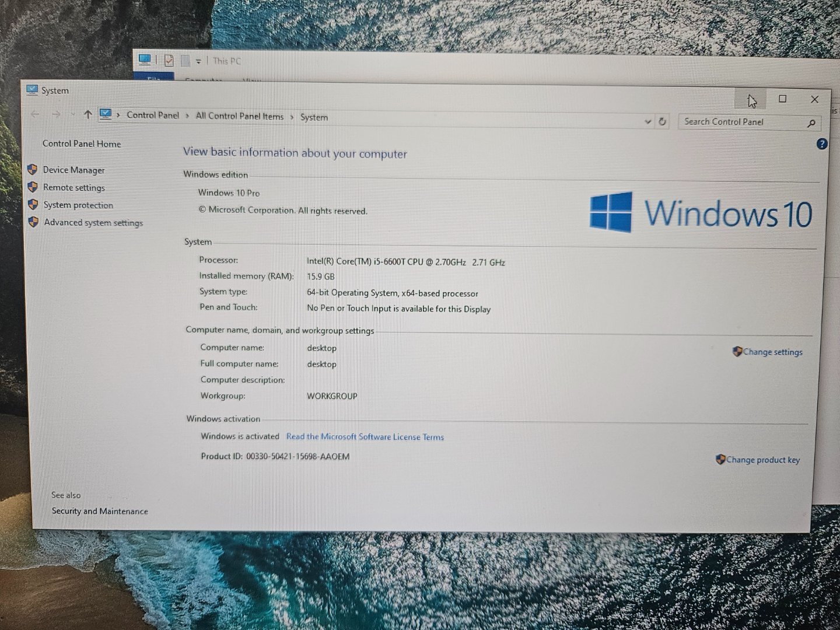Click the System protection shield icon
The width and height of the screenshot is (840, 630).
click(33, 205)
